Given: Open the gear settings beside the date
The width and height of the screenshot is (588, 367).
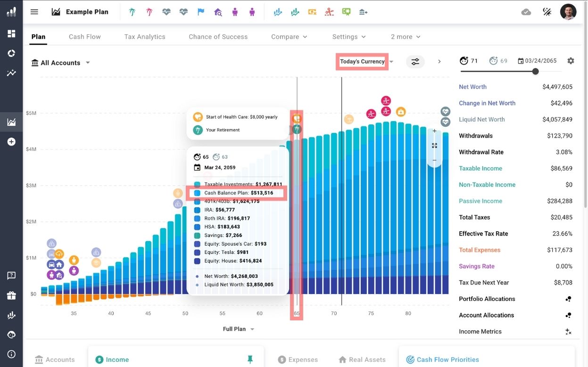Looking at the screenshot, I should pos(571,61).
